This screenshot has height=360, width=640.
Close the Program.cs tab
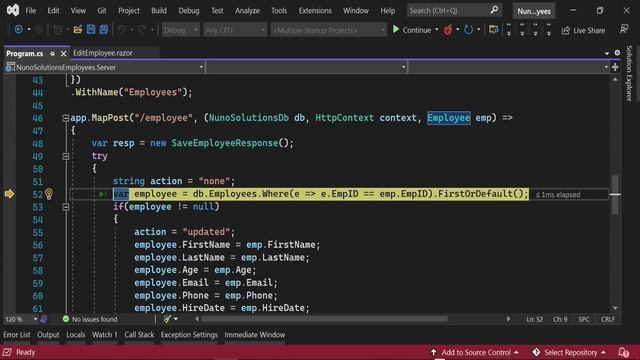pos(63,53)
